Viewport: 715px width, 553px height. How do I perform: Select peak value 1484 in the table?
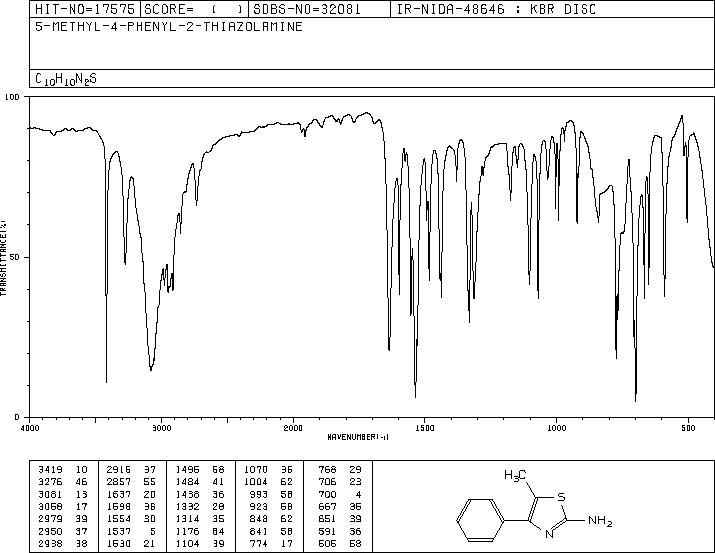coord(187,482)
